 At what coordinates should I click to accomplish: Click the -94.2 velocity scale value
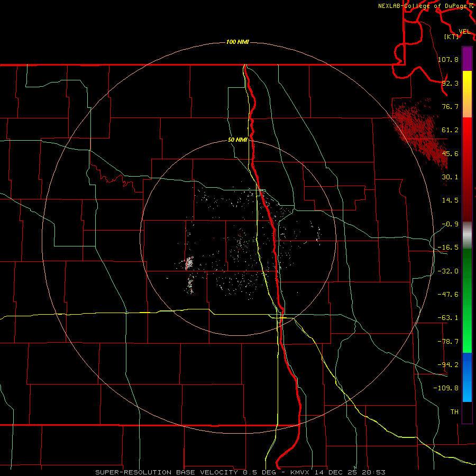pos(448,365)
